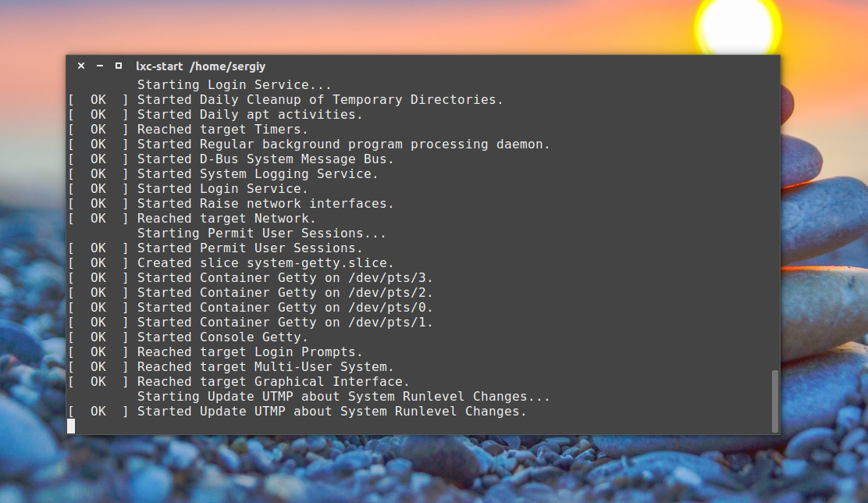Image resolution: width=868 pixels, height=503 pixels.
Task: Click the 'lxc-start /home/sergiy' window title
Action: coord(201,66)
